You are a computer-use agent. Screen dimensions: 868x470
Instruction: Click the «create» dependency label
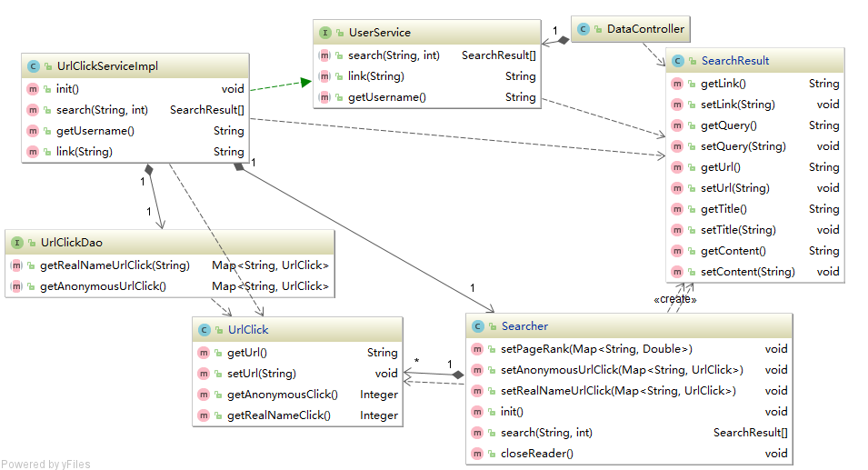tap(674, 299)
